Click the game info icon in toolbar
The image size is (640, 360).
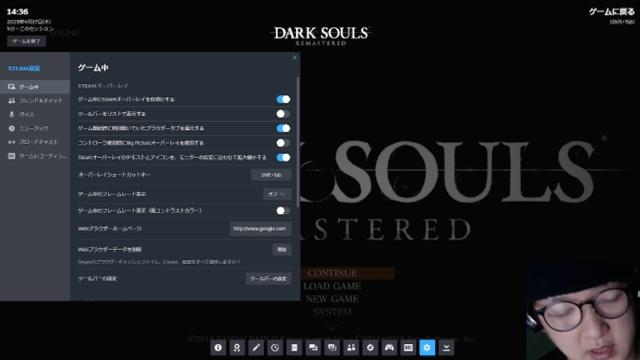click(x=218, y=347)
